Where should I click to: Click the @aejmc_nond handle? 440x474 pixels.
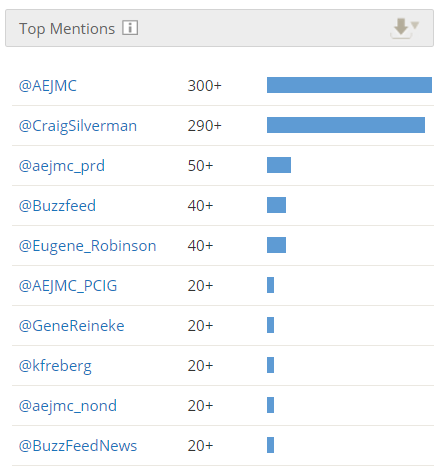[68, 406]
